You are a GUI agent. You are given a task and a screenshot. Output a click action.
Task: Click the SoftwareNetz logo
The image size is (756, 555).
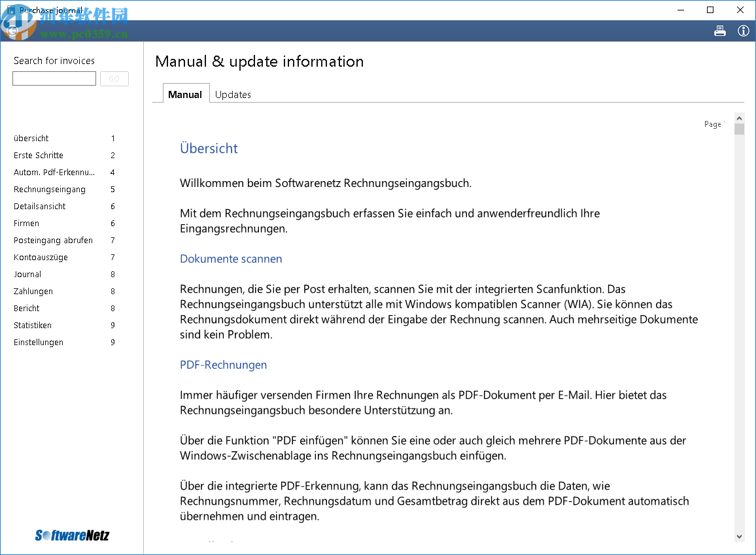(72, 535)
